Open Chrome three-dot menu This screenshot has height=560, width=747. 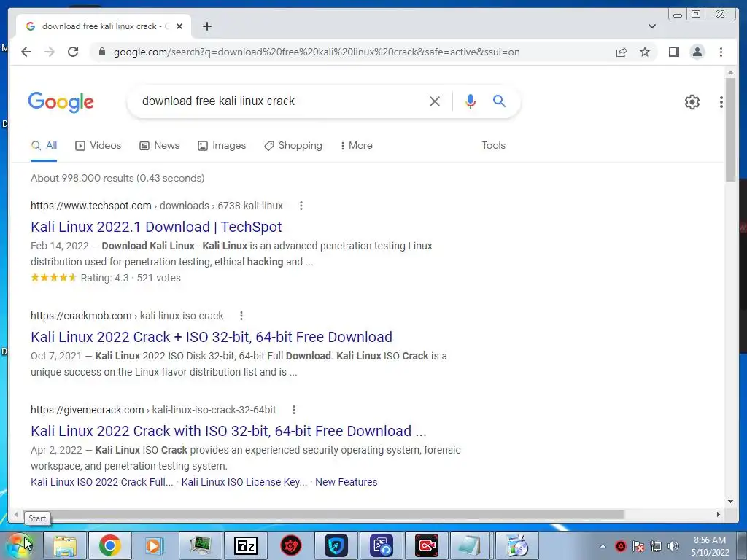coord(721,52)
